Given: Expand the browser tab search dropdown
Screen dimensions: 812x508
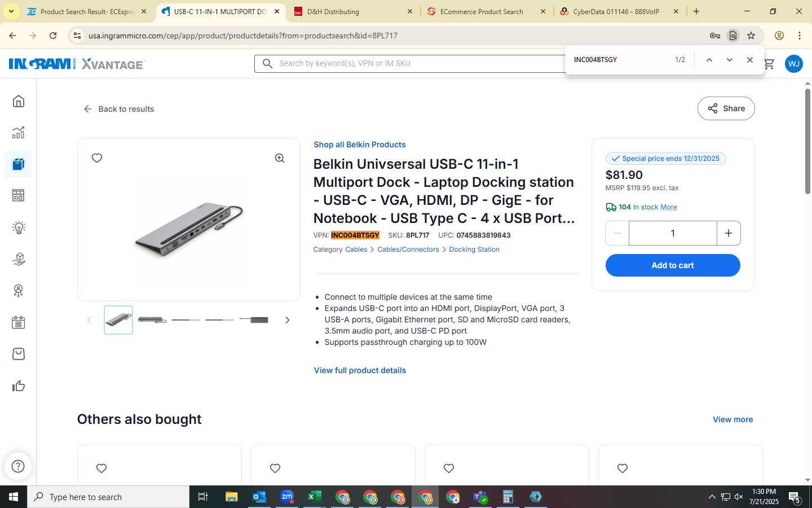Looking at the screenshot, I should (11, 11).
